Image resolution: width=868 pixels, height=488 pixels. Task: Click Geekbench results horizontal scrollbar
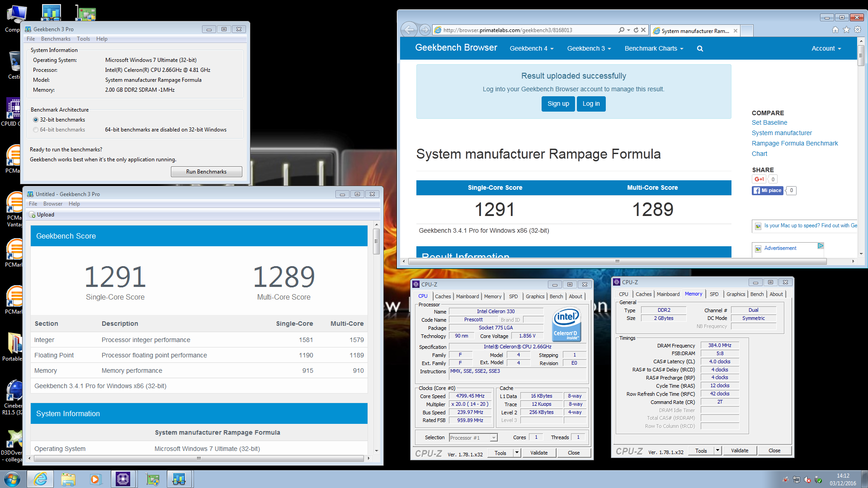coord(198,458)
